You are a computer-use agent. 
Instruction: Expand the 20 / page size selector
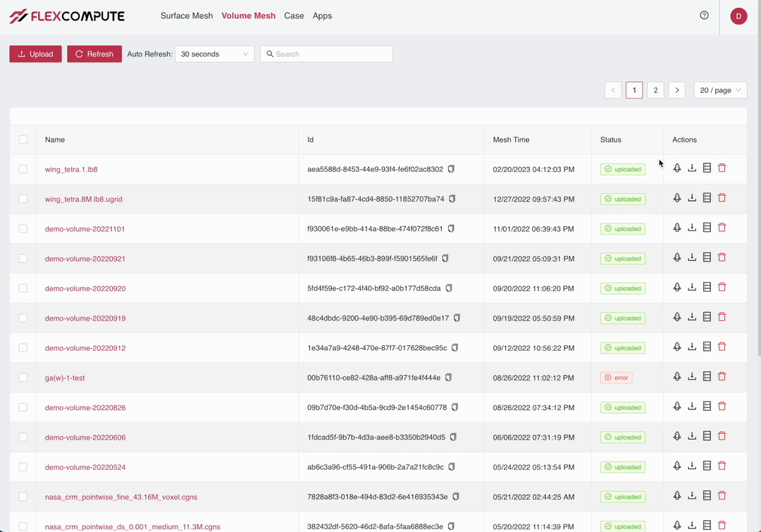tap(720, 90)
